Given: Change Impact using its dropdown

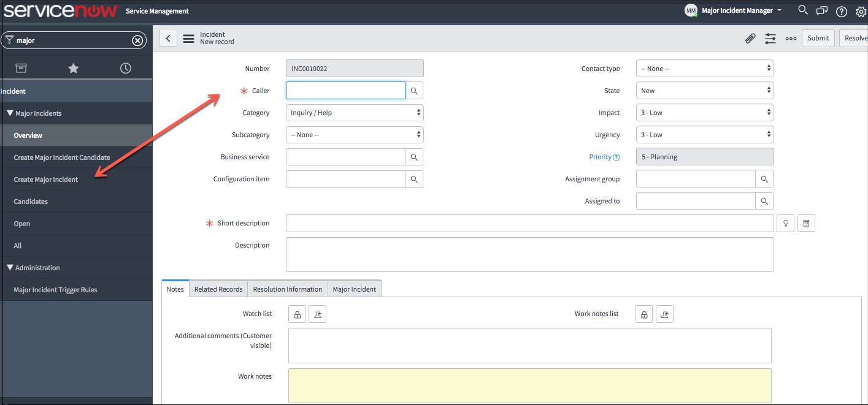Looking at the screenshot, I should click(x=704, y=112).
